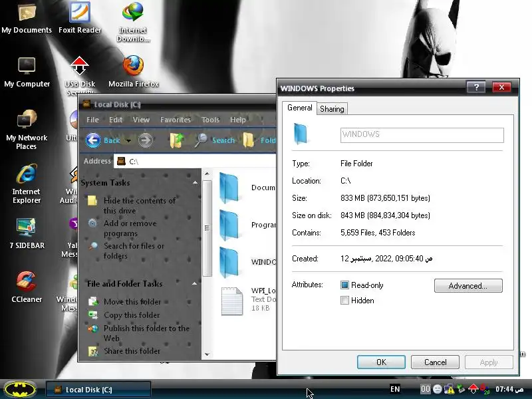Select the WPI_Log text document icon
The width and height of the screenshot is (532, 399).
click(232, 301)
